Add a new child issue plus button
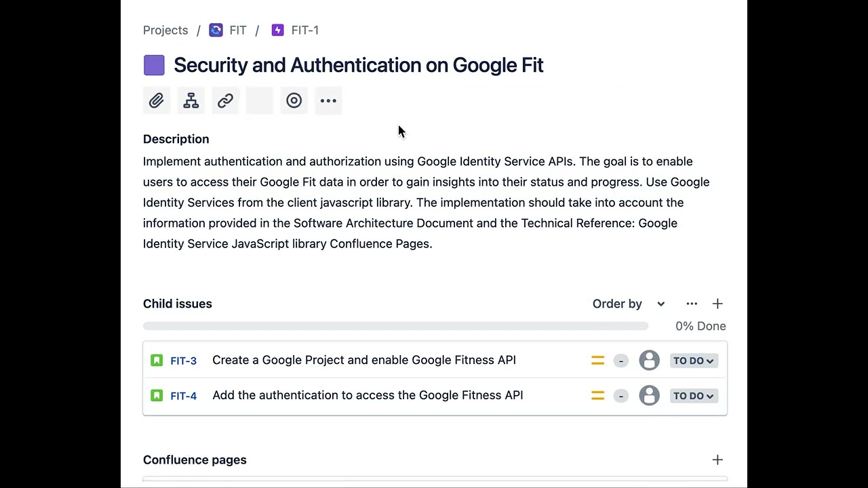Viewport: 868px width, 488px height. (x=717, y=304)
